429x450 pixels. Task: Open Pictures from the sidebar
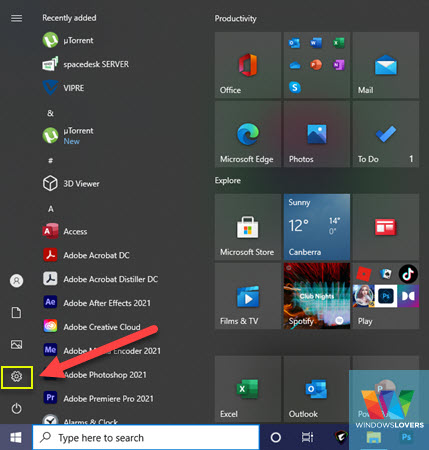[x=16, y=344]
